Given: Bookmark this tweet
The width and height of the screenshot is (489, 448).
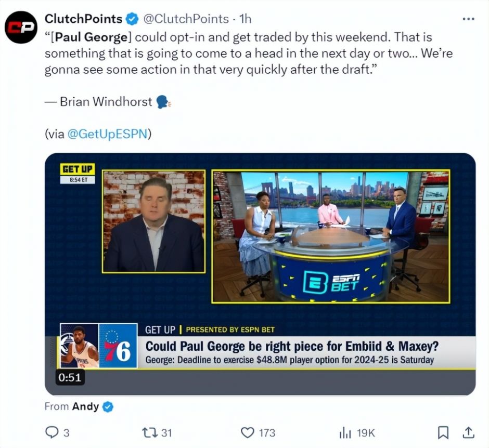Looking at the screenshot, I should coord(443,433).
